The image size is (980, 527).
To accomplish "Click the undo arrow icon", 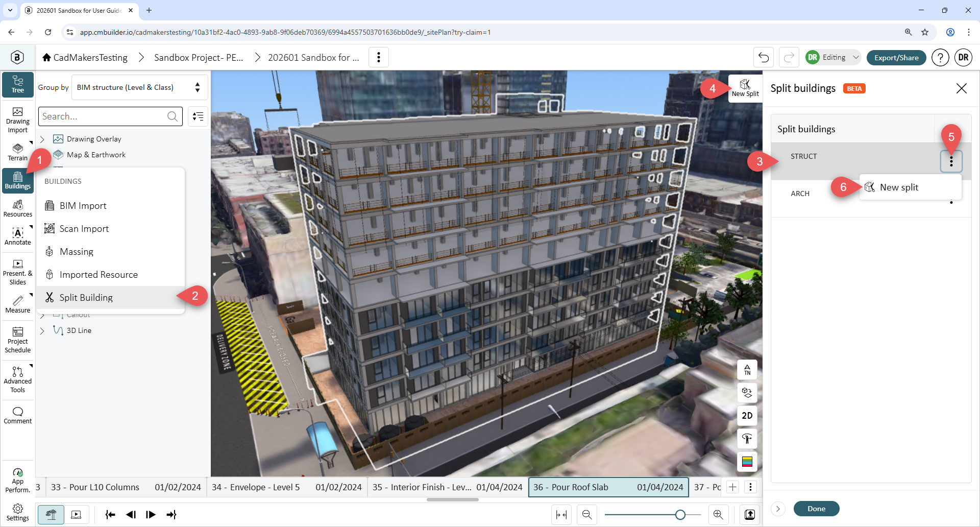I will coord(764,57).
